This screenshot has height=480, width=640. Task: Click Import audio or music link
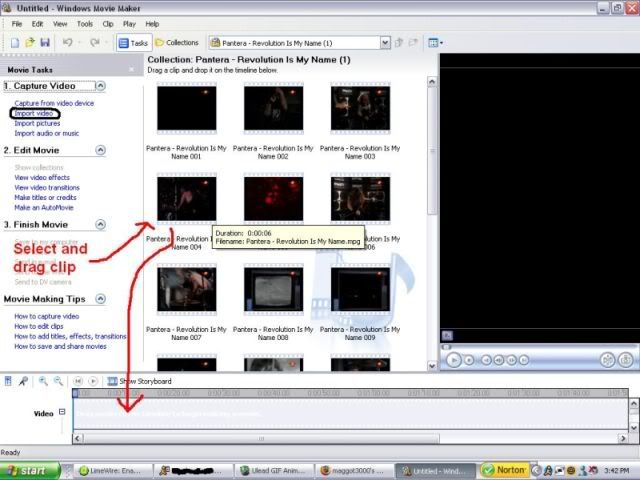[47, 133]
